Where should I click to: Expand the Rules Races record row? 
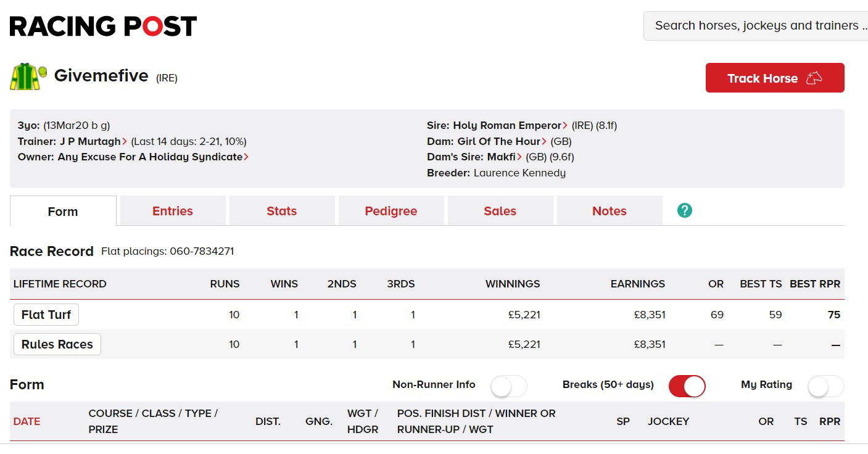57,344
